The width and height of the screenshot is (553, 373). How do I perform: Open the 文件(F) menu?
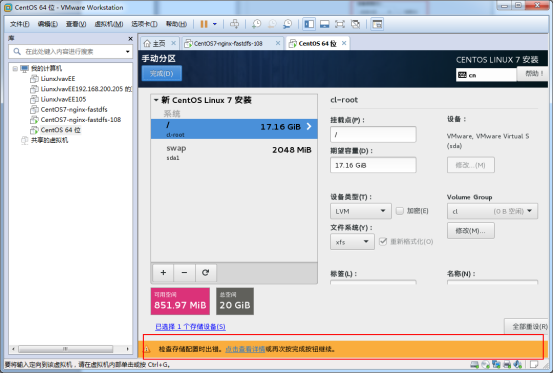coord(19,24)
